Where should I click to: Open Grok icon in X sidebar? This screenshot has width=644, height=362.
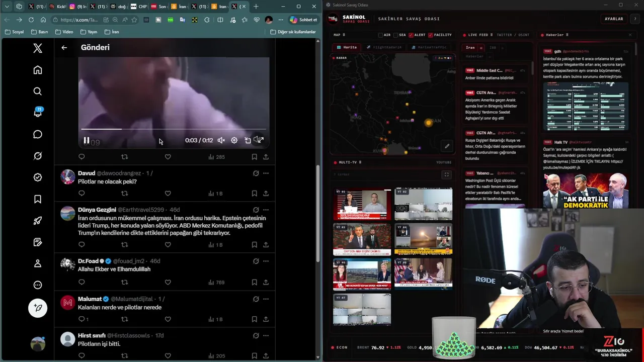[x=38, y=156]
